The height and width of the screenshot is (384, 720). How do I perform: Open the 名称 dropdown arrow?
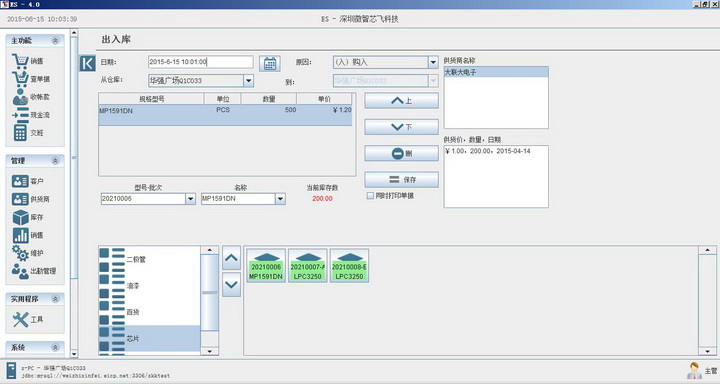280,199
